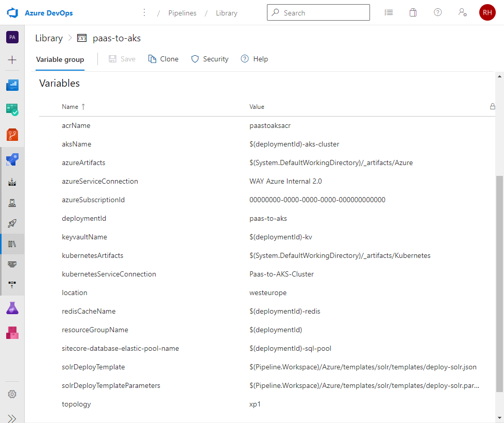This screenshot has width=504, height=423.
Task: Open Marketplace shopping bag icon
Action: (413, 12)
